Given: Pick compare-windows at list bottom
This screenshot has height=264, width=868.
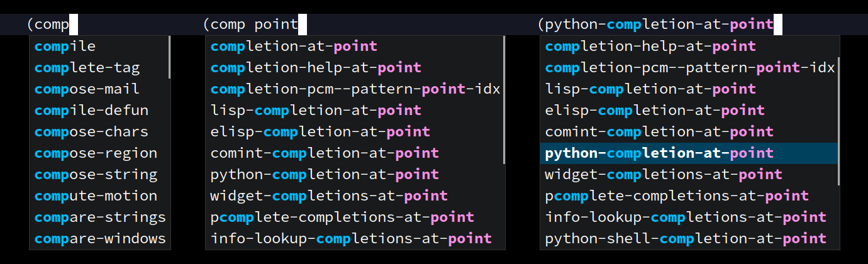Looking at the screenshot, I should tap(99, 239).
